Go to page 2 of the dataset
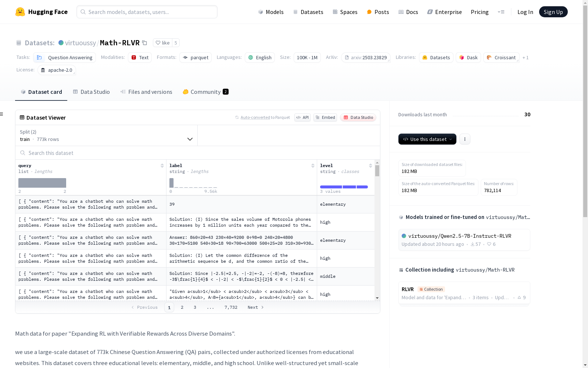 point(182,307)
